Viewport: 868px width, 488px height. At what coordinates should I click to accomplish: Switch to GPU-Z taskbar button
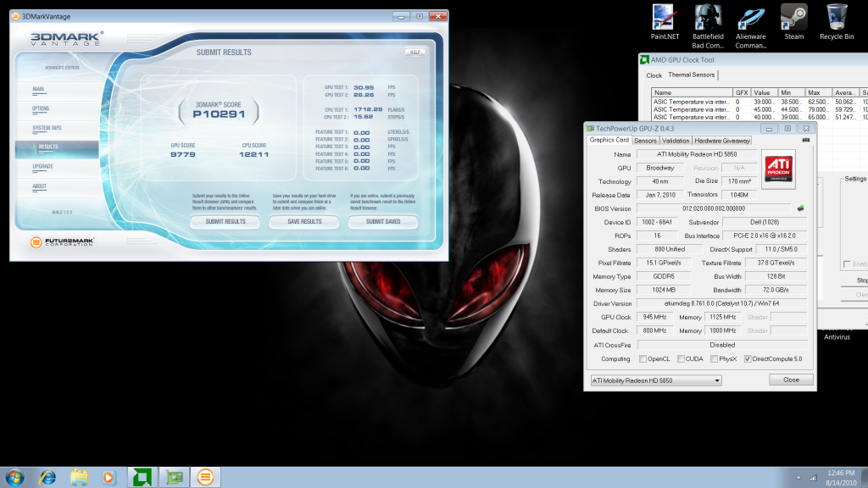175,477
